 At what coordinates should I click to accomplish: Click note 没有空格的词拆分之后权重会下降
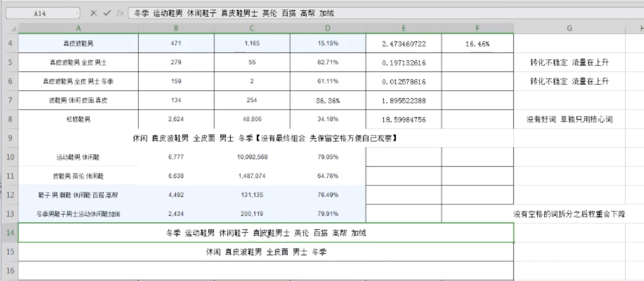(570, 214)
